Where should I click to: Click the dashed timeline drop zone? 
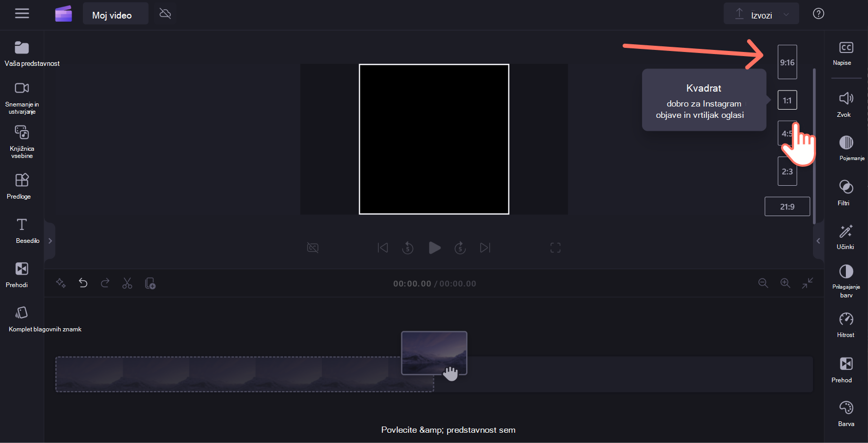pyautogui.click(x=245, y=374)
